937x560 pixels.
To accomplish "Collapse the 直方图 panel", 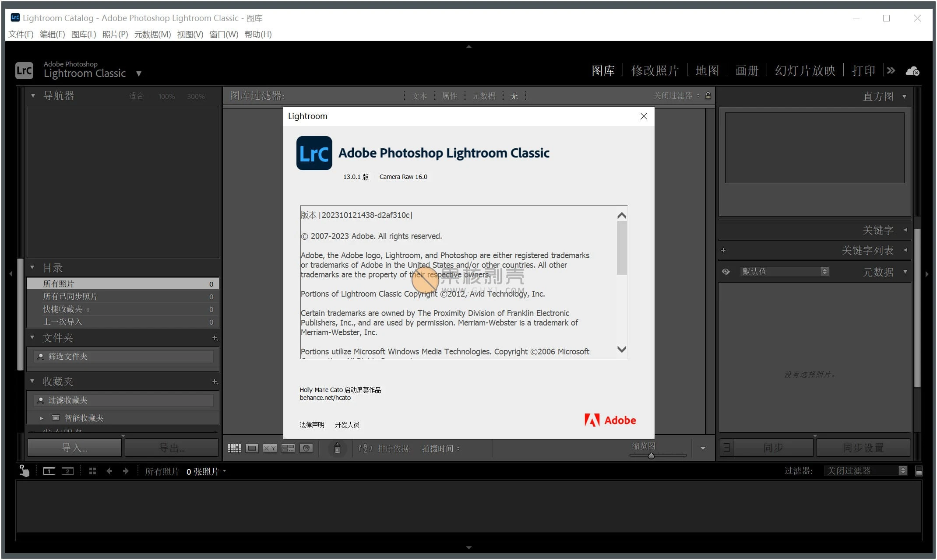I will [x=905, y=97].
